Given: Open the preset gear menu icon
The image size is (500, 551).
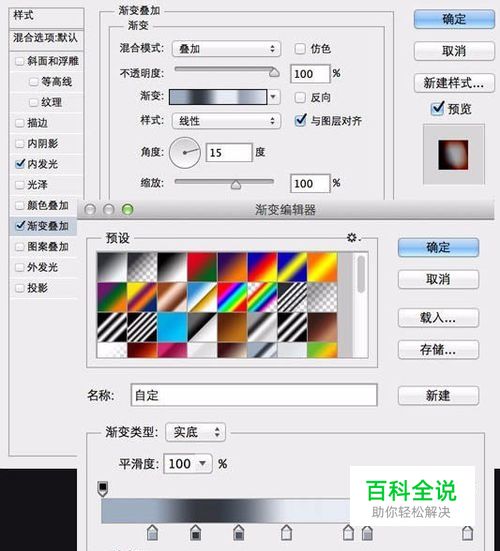Looking at the screenshot, I should tap(353, 238).
